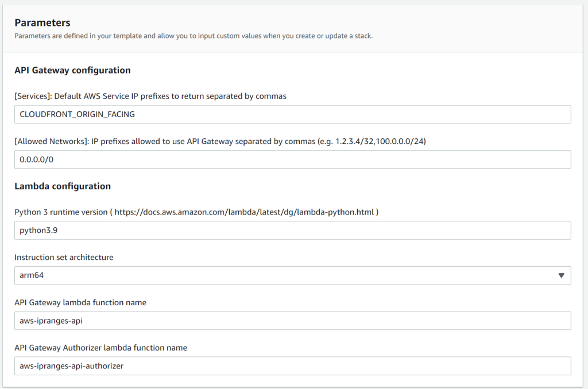The image size is (588, 389).
Task: Click the aws-ipranges-api function name field
Action: click(292, 321)
